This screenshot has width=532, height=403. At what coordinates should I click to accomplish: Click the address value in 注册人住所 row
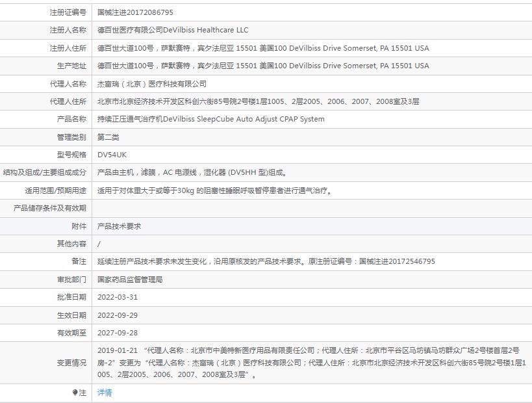pyautogui.click(x=263, y=48)
